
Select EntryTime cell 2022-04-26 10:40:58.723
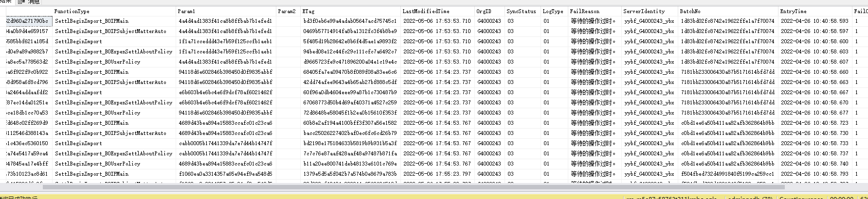pyautogui.click(x=814, y=123)
